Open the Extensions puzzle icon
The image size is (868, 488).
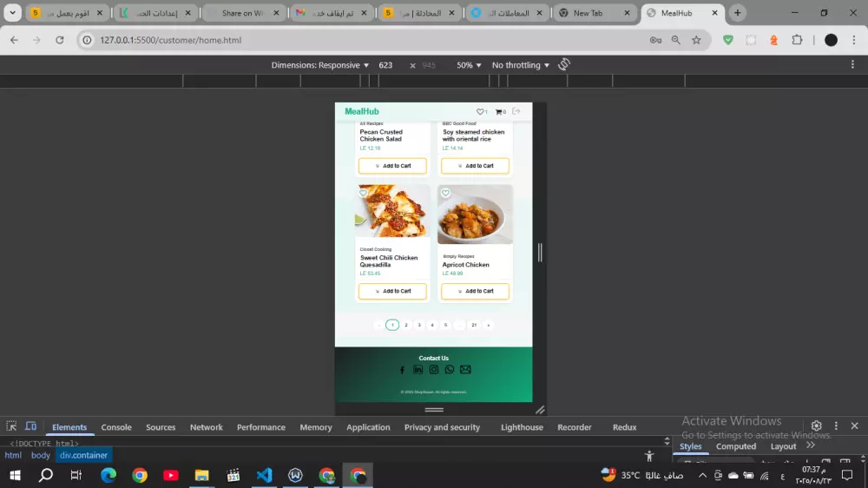(797, 40)
